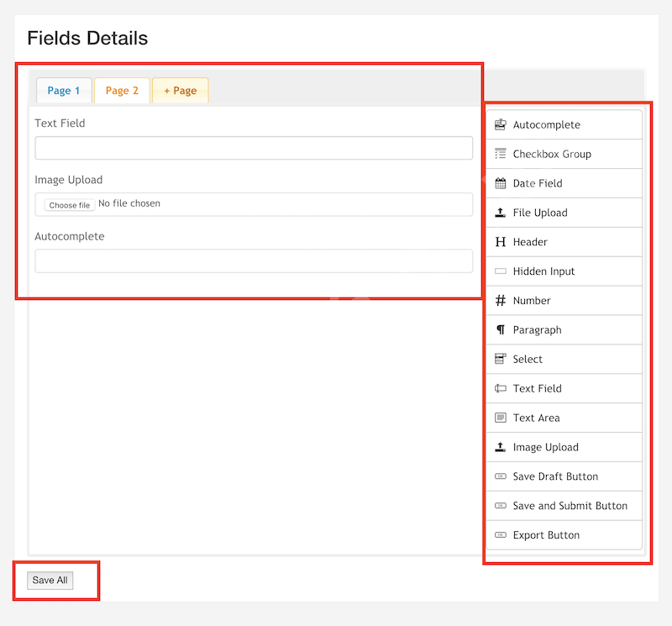Click inside the Autocomplete input box
Viewport: 672px width, 626px height.
pos(254,261)
